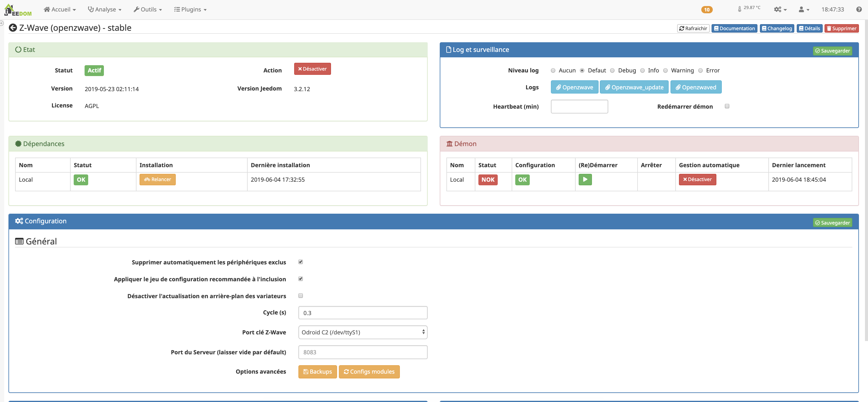This screenshot has width=868, height=402.
Task: Click the last launch date 2019-06-04 18:45:04
Action: coord(799,180)
